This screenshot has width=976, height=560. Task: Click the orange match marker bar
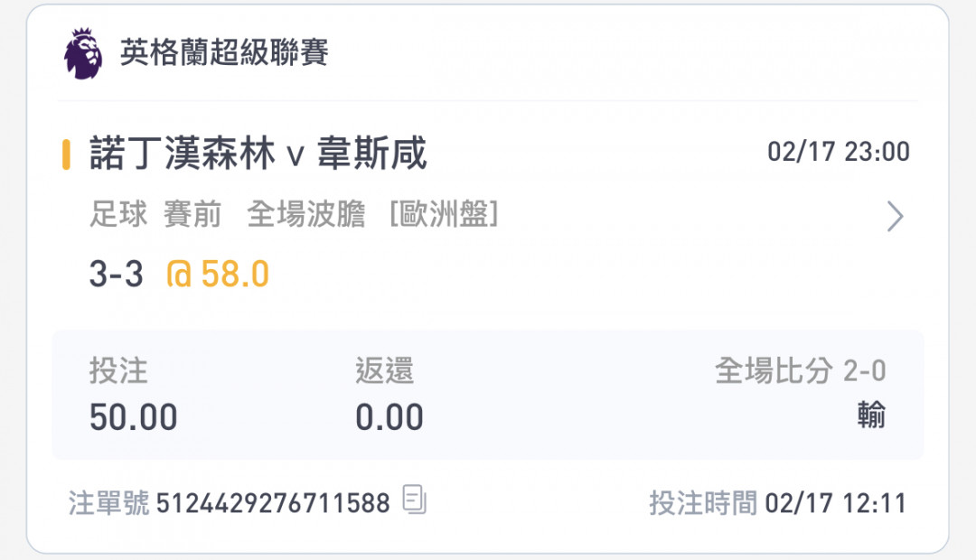pyautogui.click(x=66, y=154)
